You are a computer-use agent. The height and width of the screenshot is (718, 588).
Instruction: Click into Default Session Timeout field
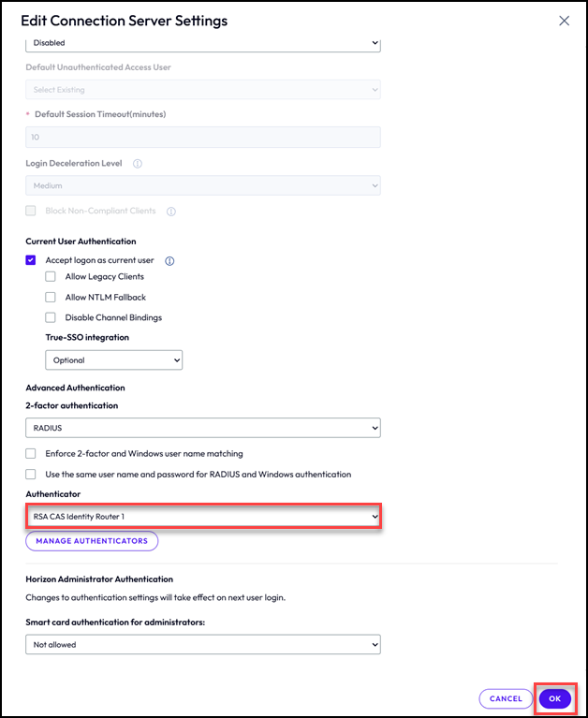202,137
